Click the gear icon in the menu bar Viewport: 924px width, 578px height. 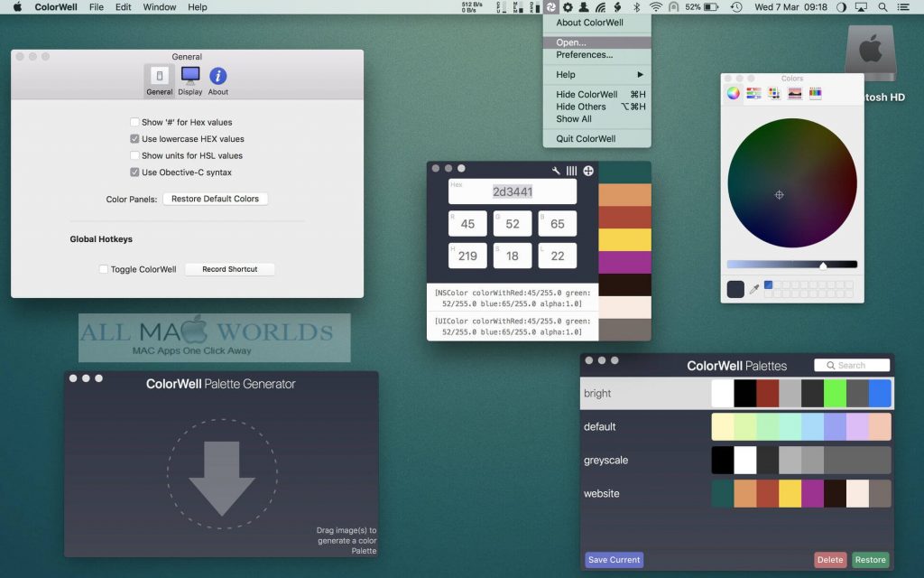[x=568, y=7]
